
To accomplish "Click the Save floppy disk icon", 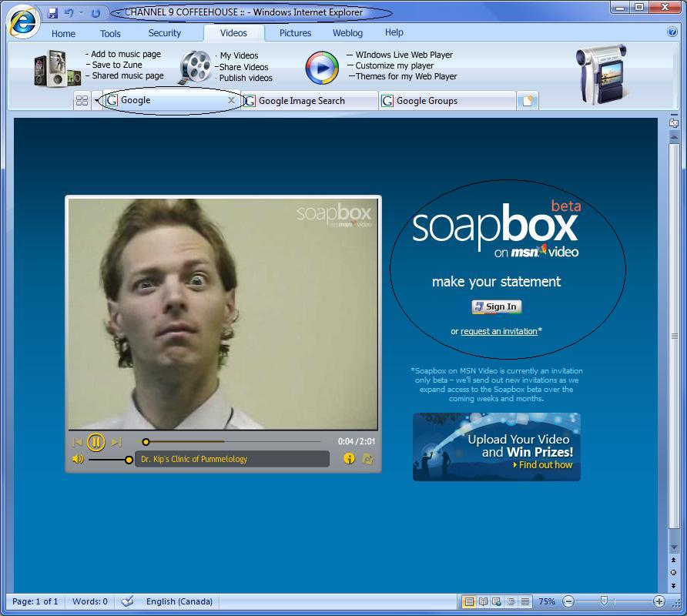I will (x=53, y=13).
